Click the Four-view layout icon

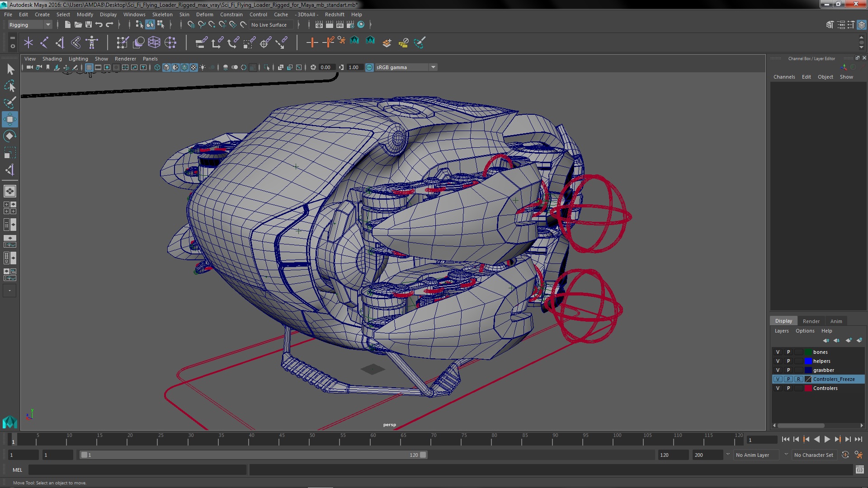(9, 208)
